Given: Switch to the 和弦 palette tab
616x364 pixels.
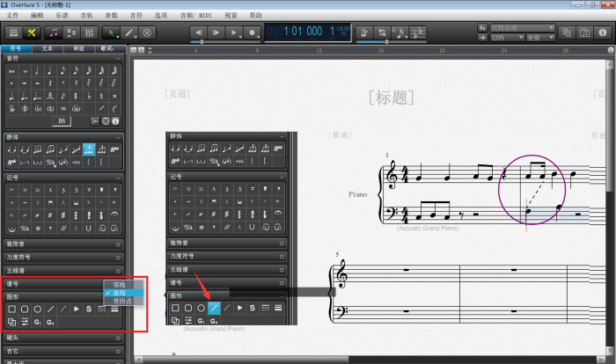Looking at the screenshot, I should click(x=79, y=48).
